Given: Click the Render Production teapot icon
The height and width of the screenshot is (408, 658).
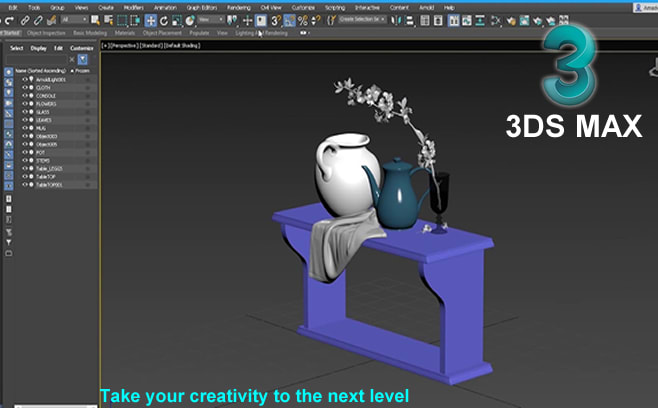Looking at the screenshot, I should click(538, 21).
